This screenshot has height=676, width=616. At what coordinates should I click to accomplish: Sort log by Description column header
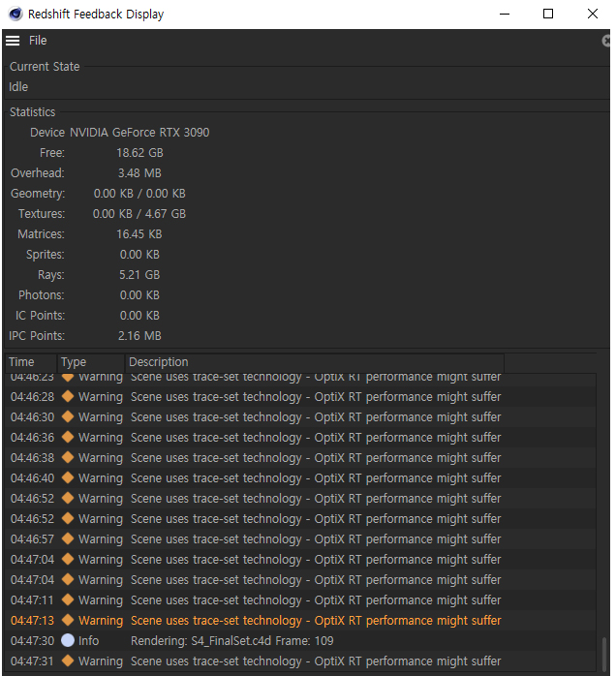pos(315,362)
